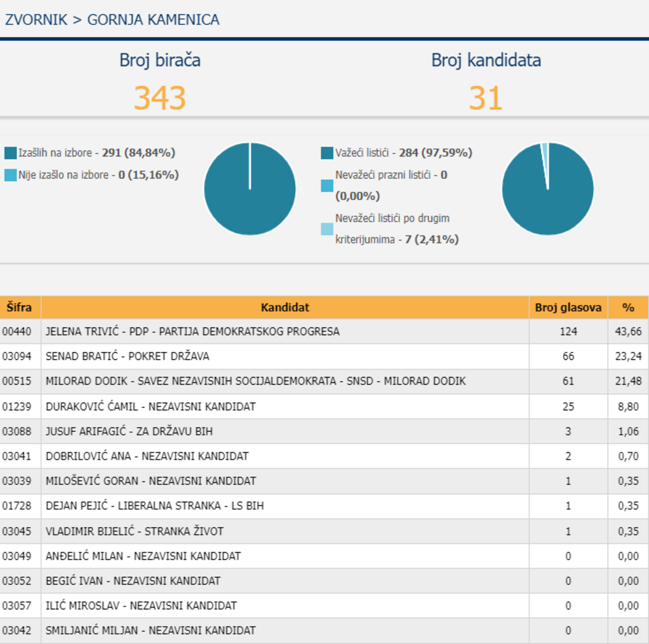649x644 pixels.
Task: Click the Kandidat column header
Action: (x=285, y=308)
